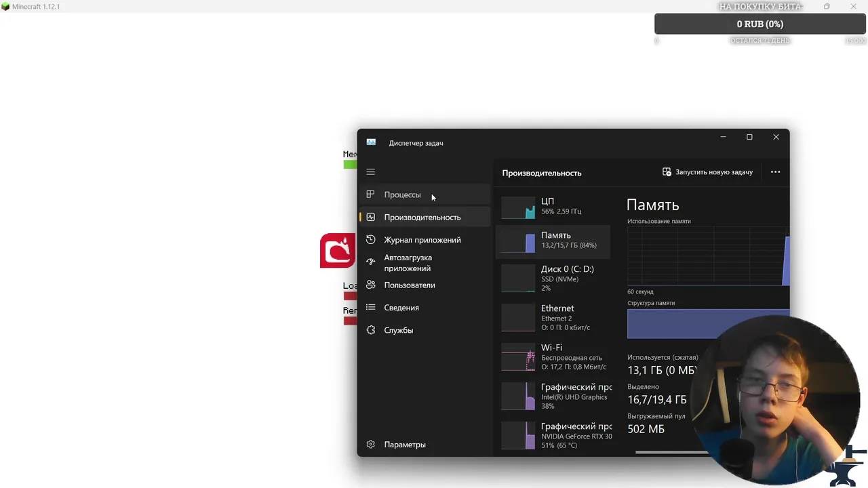Viewport: 868px width, 488px height.
Task: Click the Сведения list icon
Action: (x=370, y=308)
